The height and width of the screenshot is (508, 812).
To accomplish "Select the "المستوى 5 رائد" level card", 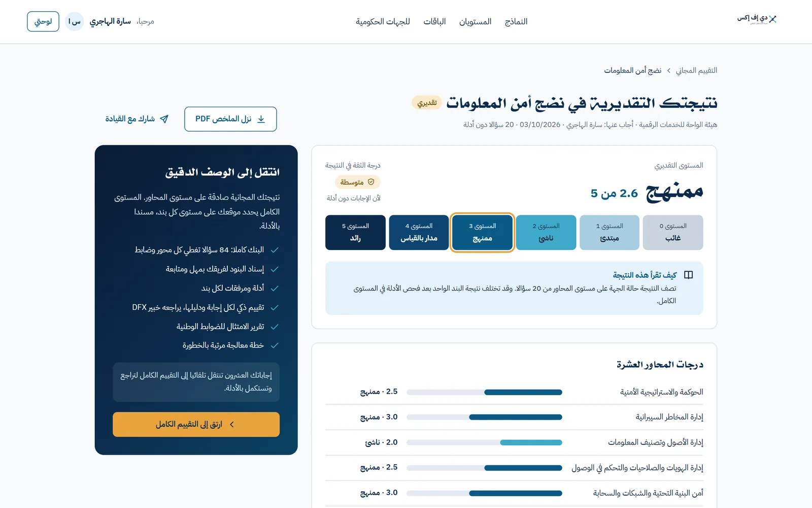I will tap(355, 233).
